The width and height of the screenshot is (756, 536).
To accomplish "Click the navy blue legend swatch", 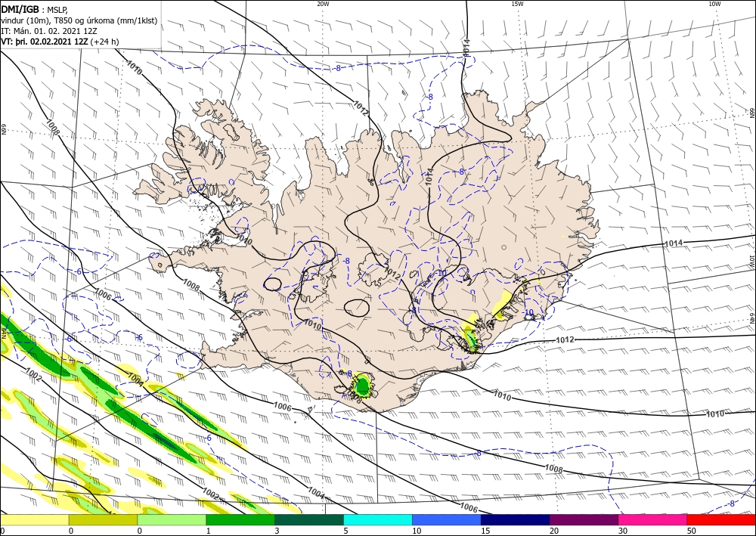I will coord(516,520).
